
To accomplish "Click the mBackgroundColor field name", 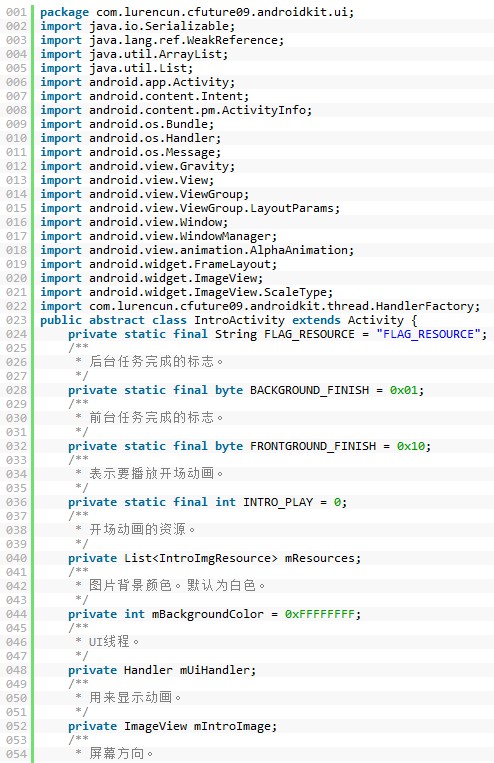I will click(x=207, y=614).
